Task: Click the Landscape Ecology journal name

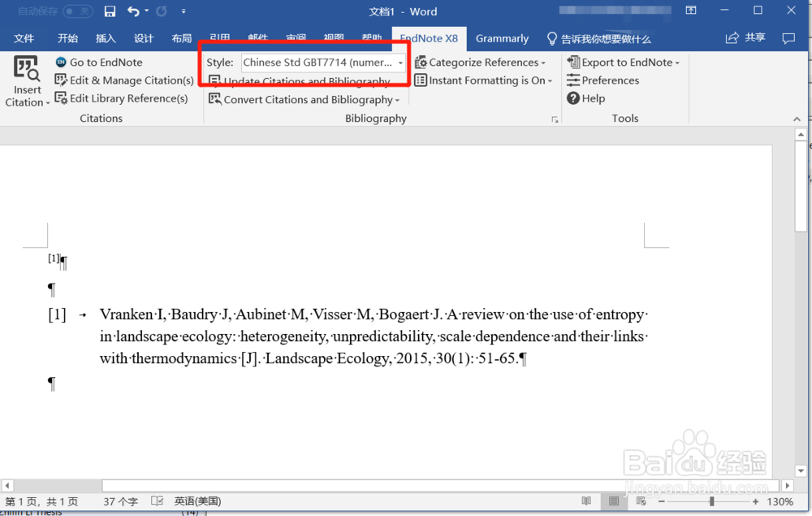Action: 326,358
